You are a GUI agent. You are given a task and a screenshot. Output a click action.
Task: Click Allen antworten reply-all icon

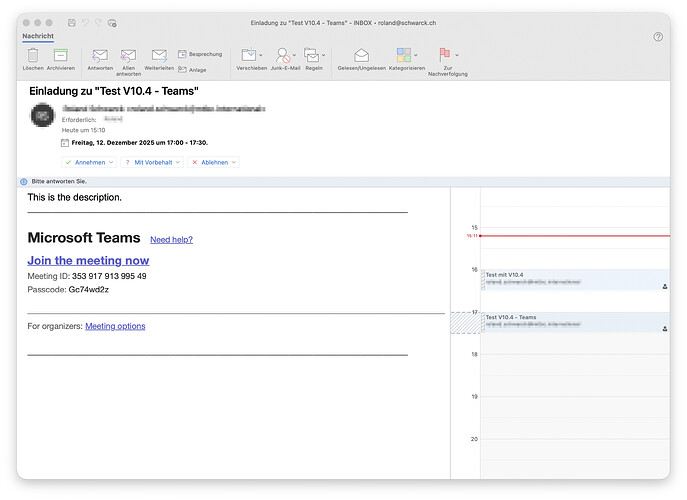click(x=128, y=56)
